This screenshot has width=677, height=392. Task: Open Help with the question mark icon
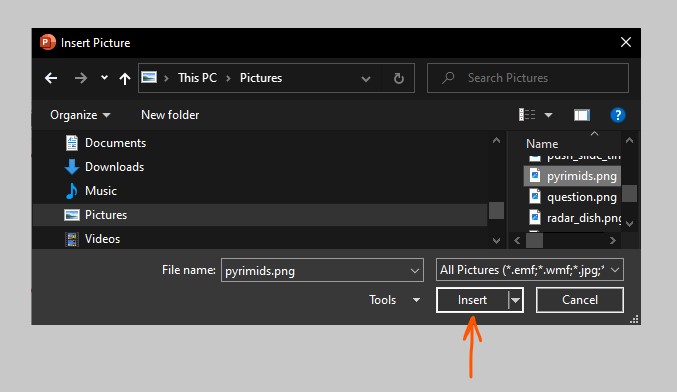point(617,115)
